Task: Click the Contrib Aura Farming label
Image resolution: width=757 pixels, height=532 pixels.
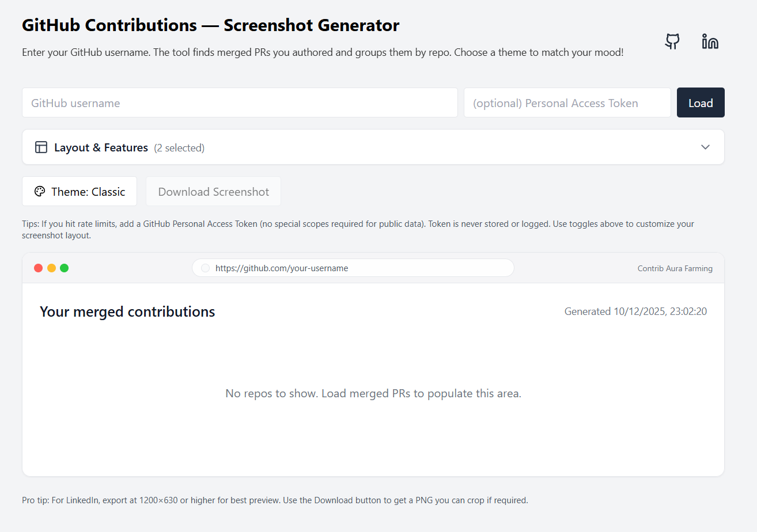Action: [675, 268]
